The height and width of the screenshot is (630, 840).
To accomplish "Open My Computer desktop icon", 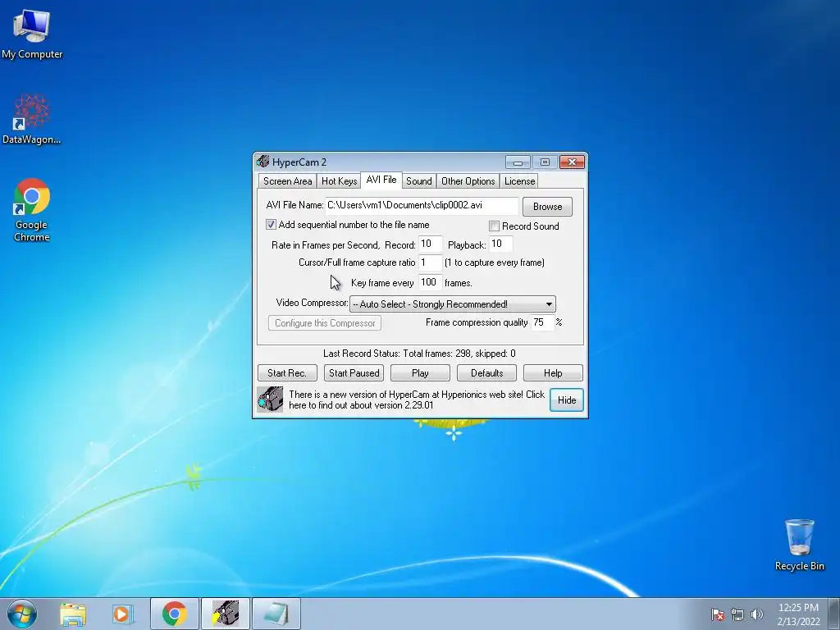I will pyautogui.click(x=32, y=34).
